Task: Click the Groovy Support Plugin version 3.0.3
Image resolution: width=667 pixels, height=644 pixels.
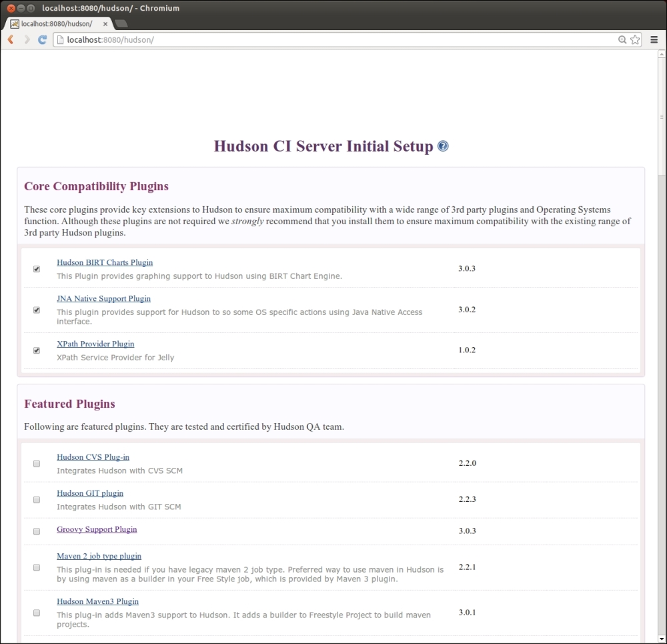Action: [467, 531]
